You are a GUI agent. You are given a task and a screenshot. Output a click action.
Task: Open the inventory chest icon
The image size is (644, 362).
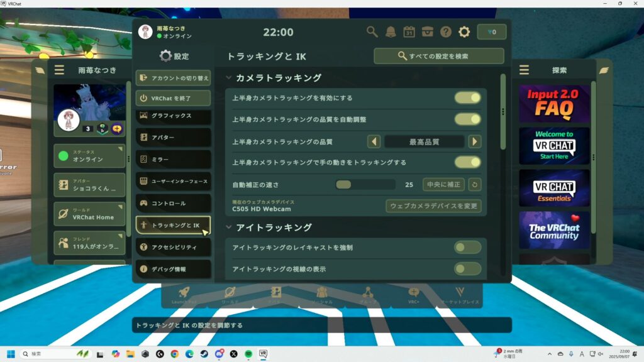click(429, 30)
